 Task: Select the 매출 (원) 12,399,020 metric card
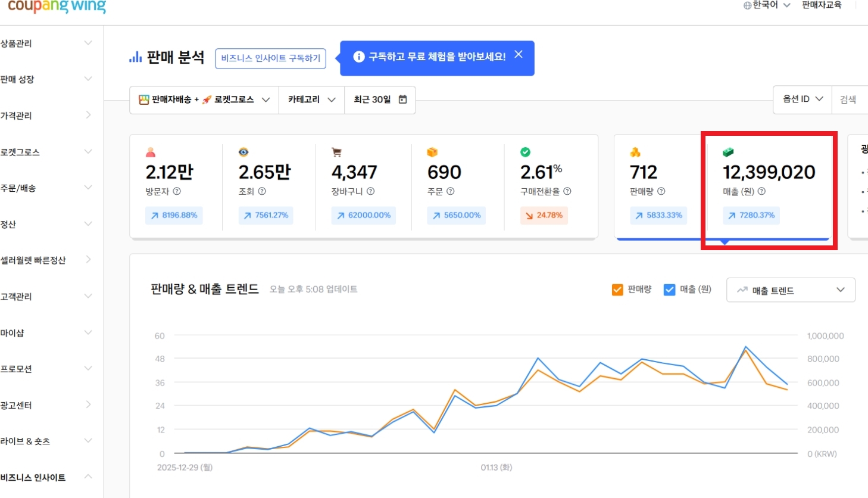click(x=769, y=187)
